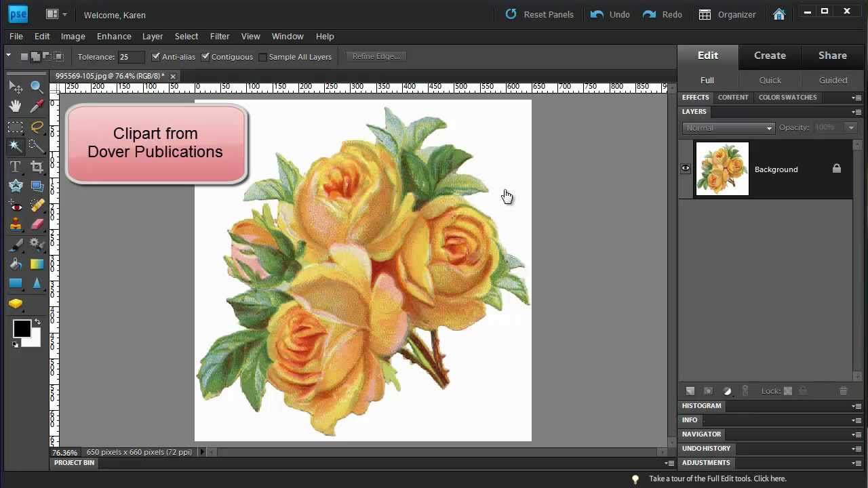
Task: Select the Red Eye Removal tool
Action: pos(16,206)
